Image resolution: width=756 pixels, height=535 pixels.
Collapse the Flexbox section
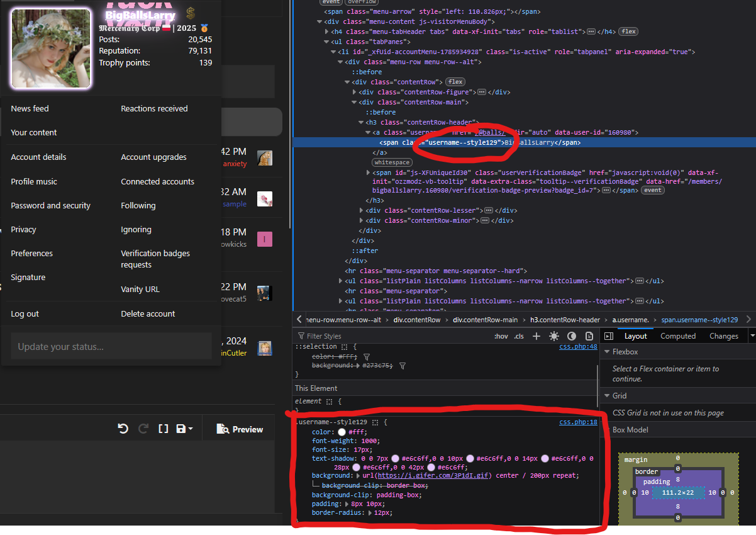click(x=607, y=352)
